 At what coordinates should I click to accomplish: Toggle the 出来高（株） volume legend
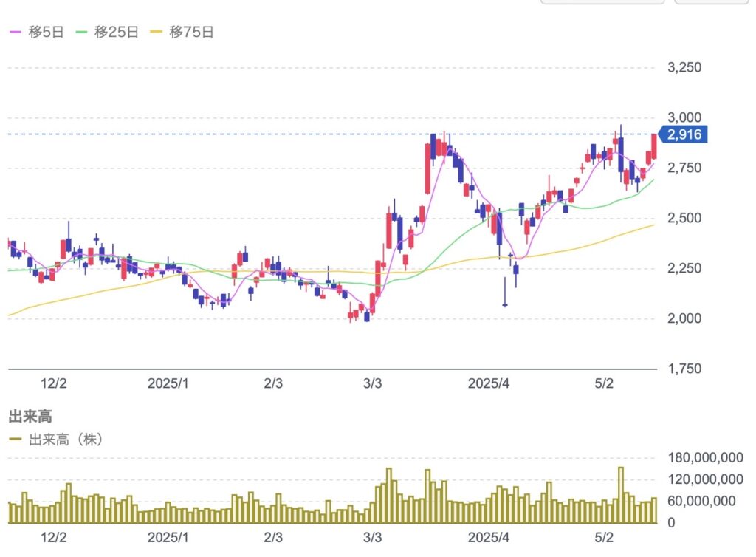click(x=56, y=440)
